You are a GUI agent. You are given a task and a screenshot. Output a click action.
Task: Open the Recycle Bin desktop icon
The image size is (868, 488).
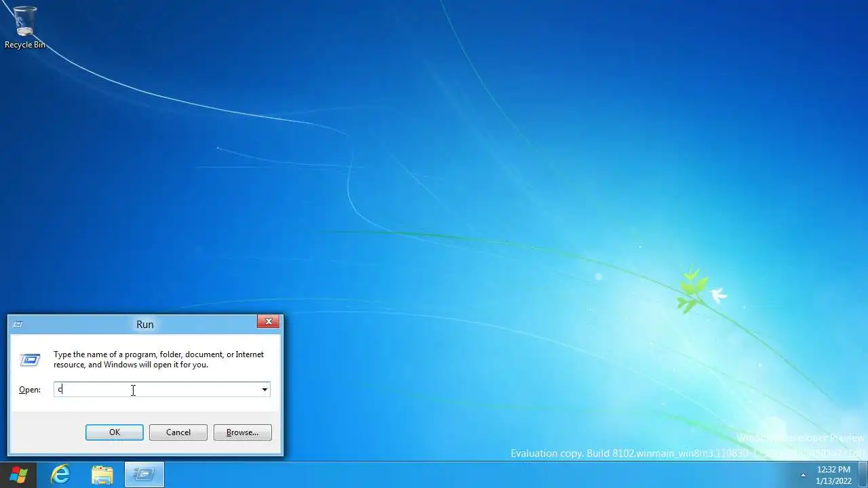[25, 27]
